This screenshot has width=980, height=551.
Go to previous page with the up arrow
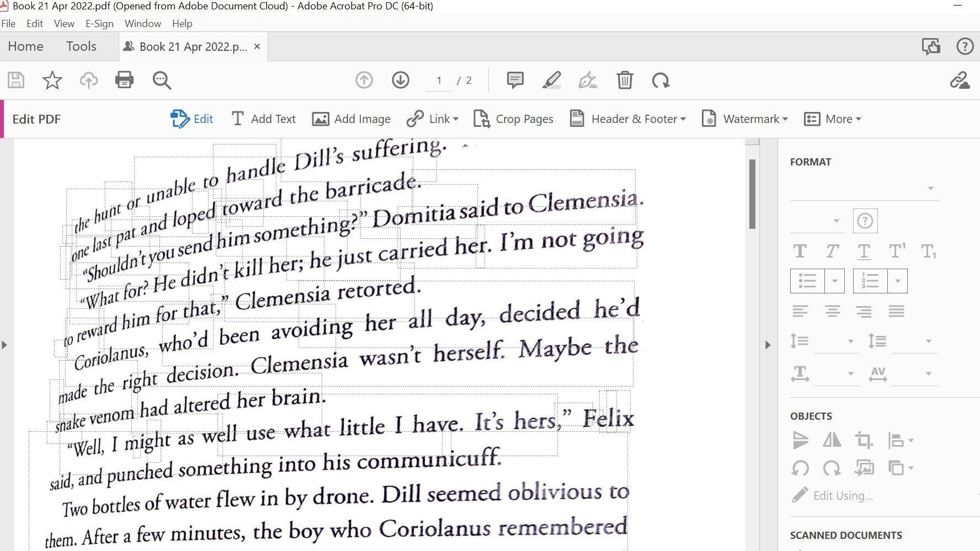point(364,81)
